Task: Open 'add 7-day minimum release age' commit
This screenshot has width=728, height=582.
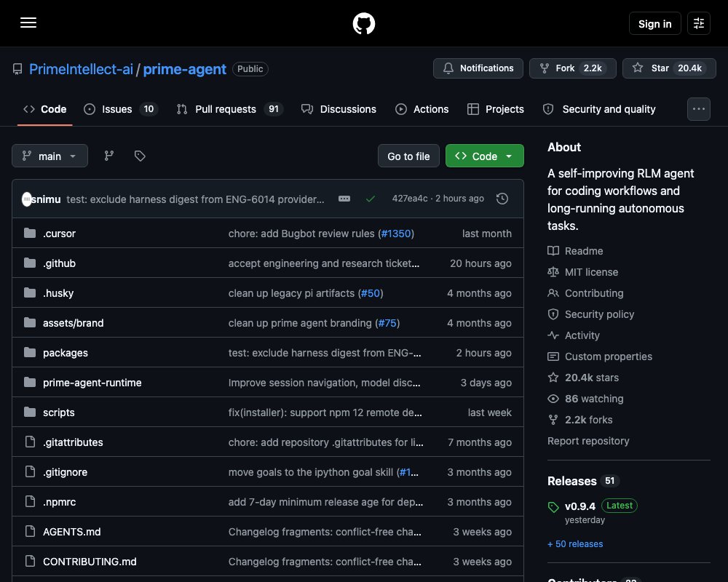Action: tap(325, 502)
